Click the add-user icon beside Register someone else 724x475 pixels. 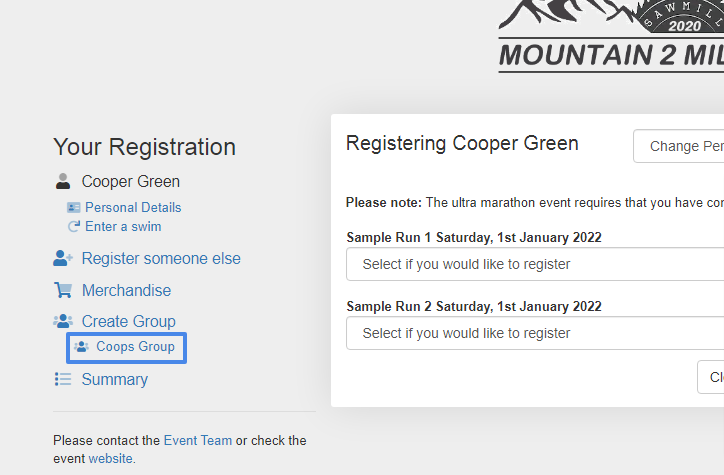(x=63, y=259)
